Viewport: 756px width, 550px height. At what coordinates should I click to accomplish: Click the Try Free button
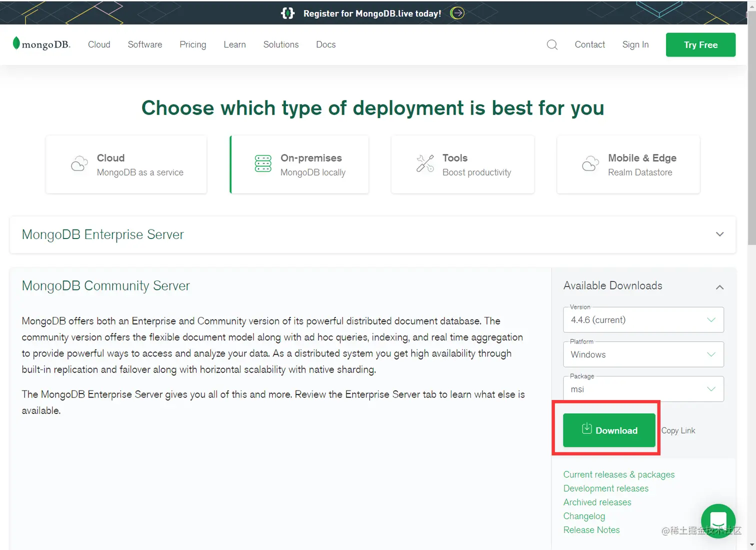700,45
